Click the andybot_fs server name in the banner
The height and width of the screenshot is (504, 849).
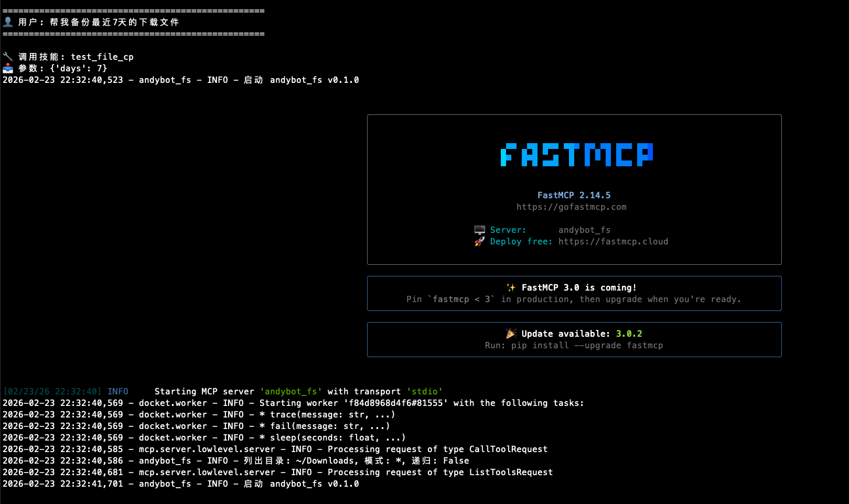585,230
